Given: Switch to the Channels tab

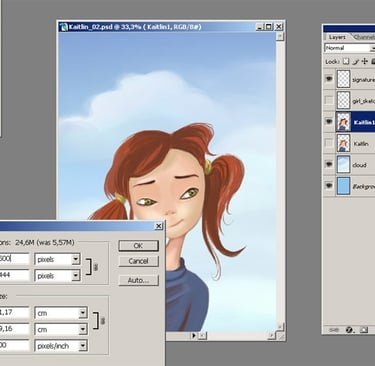Looking at the screenshot, I should 364,37.
